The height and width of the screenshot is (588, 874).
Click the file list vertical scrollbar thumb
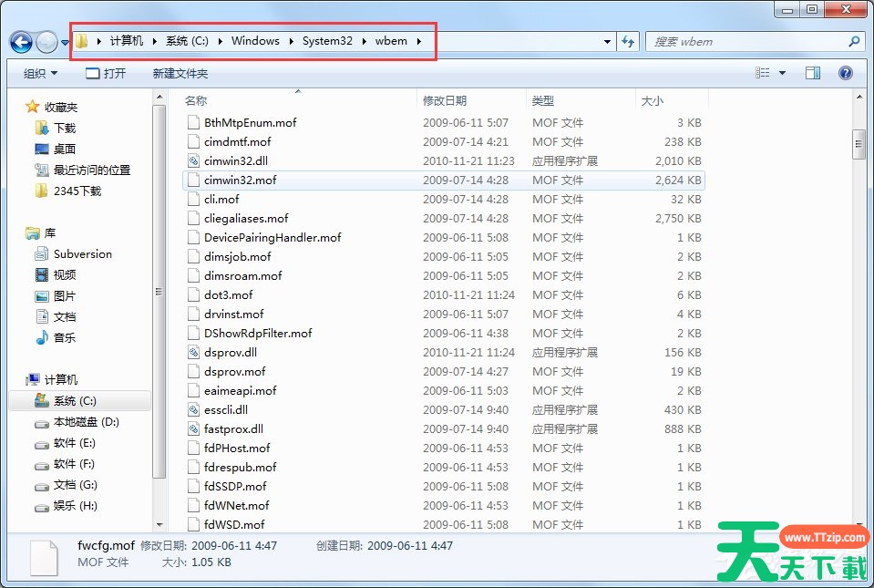tap(858, 143)
